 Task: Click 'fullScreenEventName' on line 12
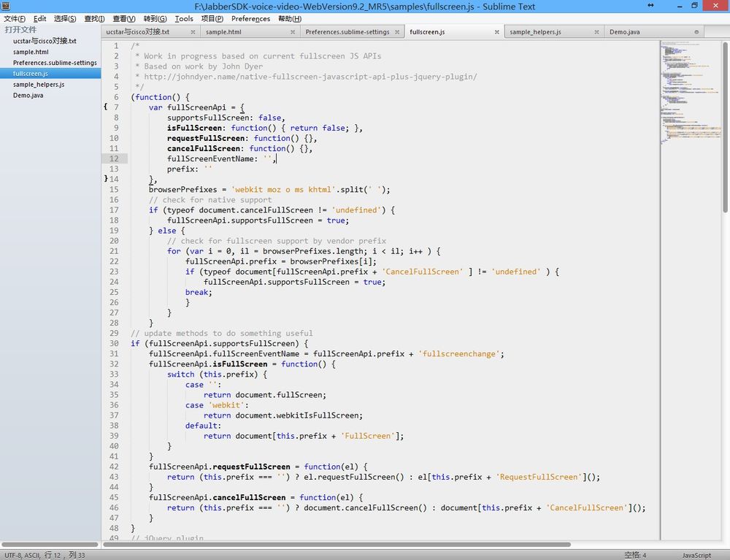(x=210, y=158)
